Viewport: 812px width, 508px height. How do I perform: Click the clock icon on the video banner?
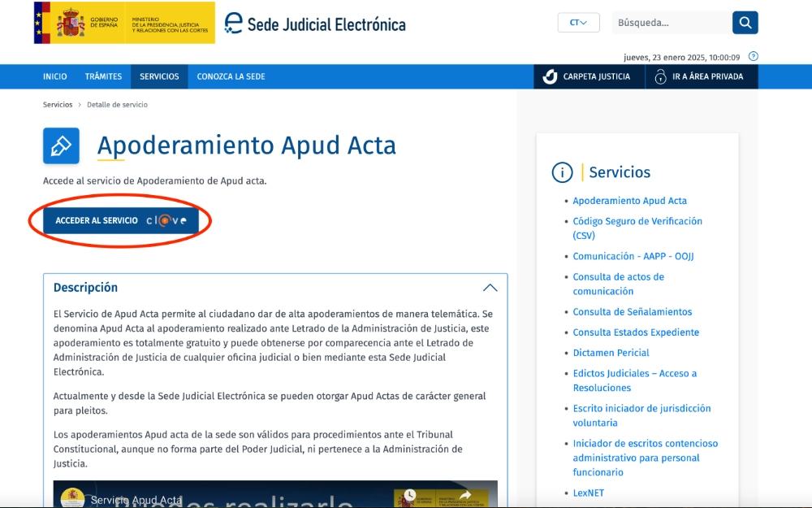coord(409,494)
